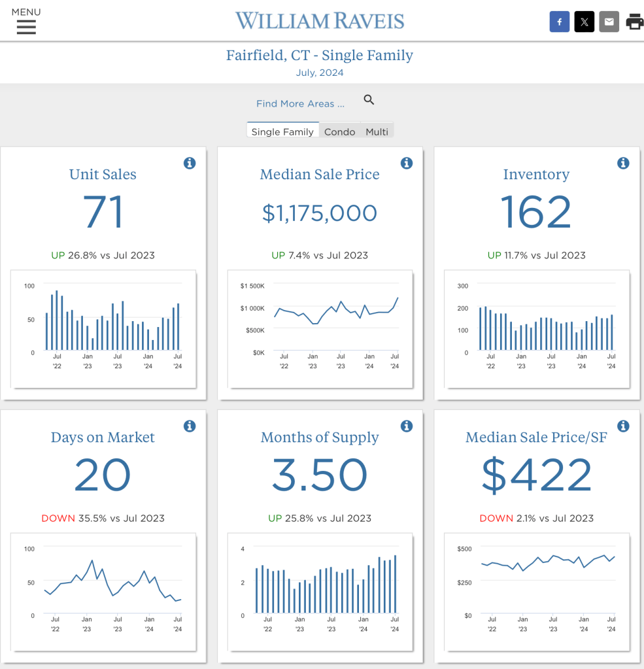Click the Median Sale Price line chart
Viewport: 644px width, 669px height.
(x=320, y=328)
